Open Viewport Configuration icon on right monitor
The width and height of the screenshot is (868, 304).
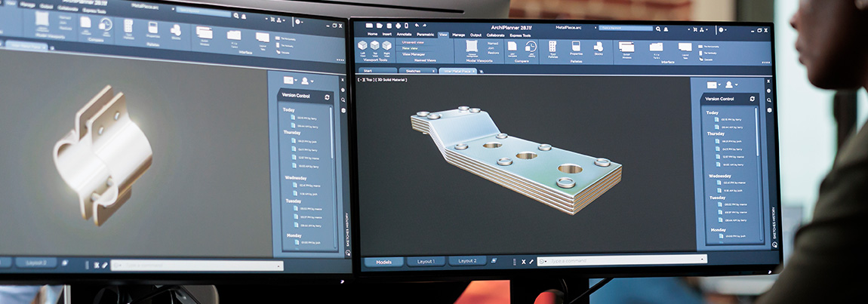point(472,45)
